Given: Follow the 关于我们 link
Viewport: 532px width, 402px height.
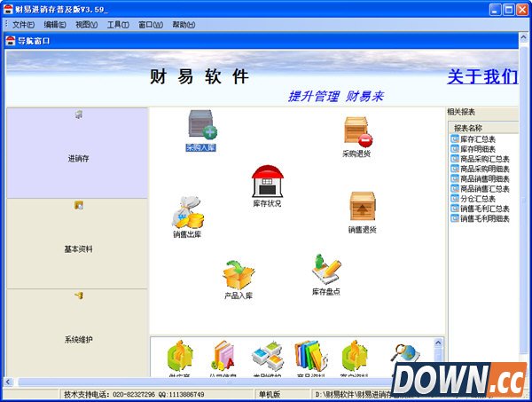Looking at the screenshot, I should [482, 76].
